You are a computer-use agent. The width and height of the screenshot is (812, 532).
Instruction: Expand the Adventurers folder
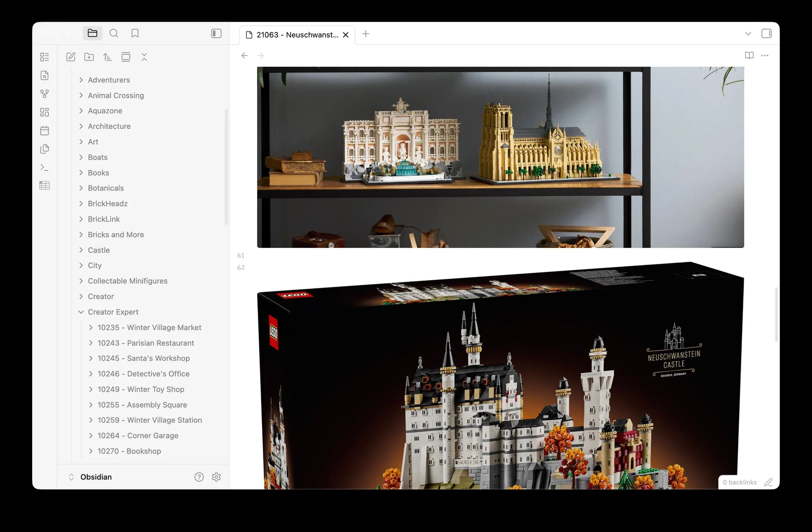(109, 80)
